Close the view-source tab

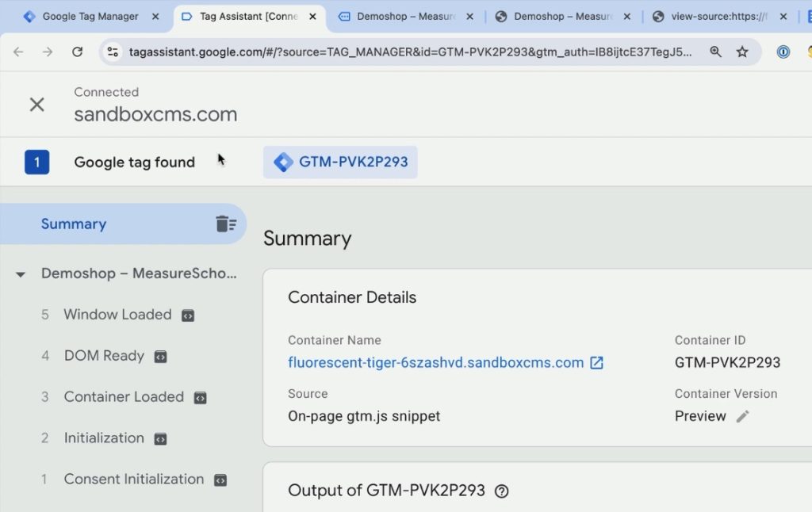click(783, 17)
